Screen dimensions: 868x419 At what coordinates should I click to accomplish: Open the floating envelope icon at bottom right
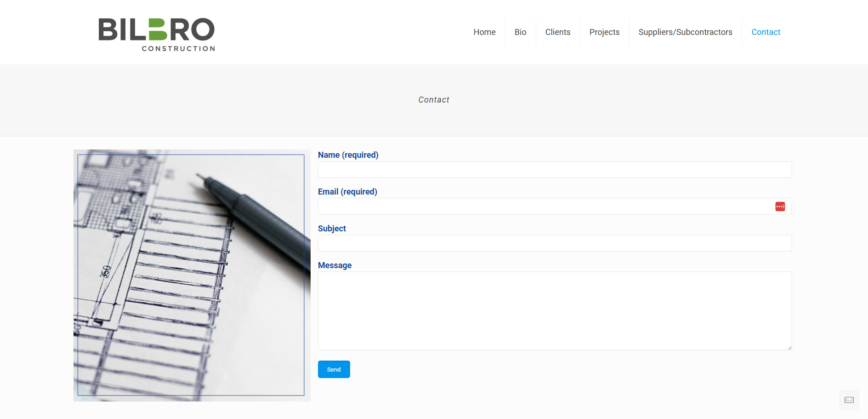tap(849, 400)
